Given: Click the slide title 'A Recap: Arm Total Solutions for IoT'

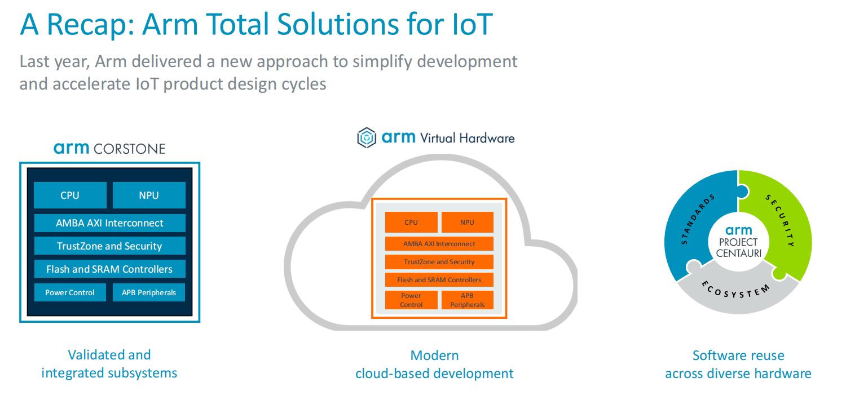Looking at the screenshot, I should tap(257, 24).
